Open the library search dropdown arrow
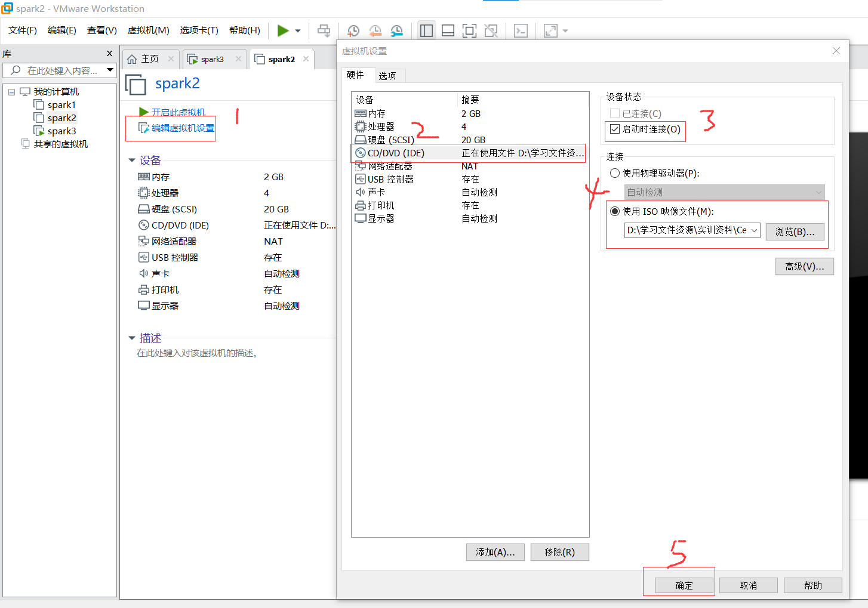The image size is (868, 608). [x=110, y=70]
